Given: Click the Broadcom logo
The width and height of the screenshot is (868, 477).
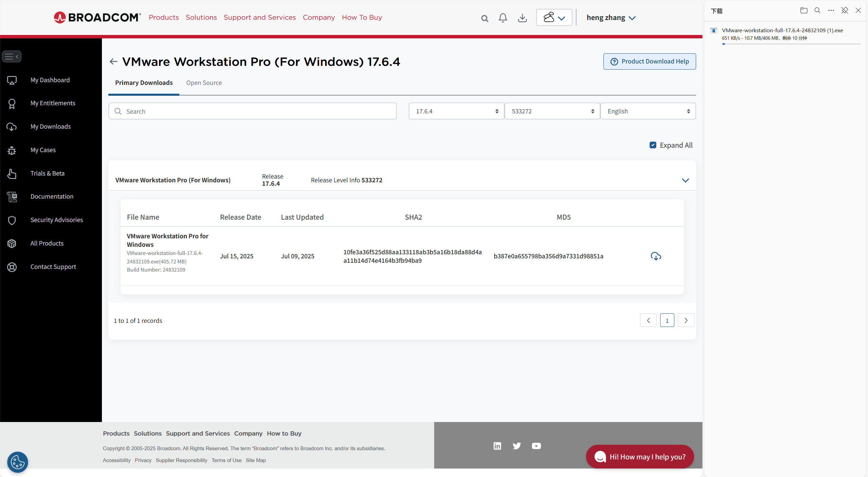Looking at the screenshot, I should [97, 17].
